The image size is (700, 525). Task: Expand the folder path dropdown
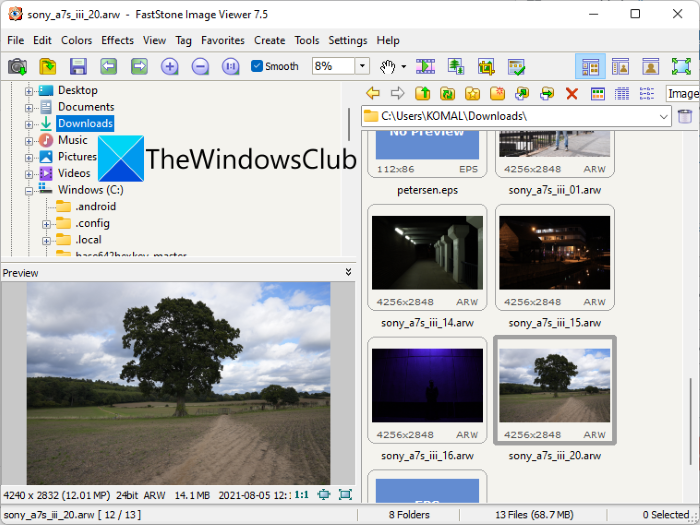(x=664, y=116)
